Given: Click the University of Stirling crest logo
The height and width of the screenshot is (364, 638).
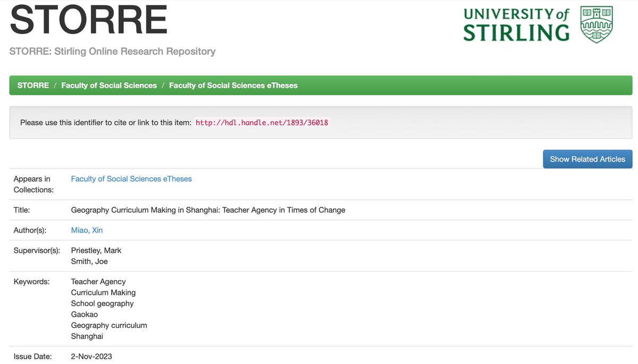Looking at the screenshot, I should coord(597,24).
